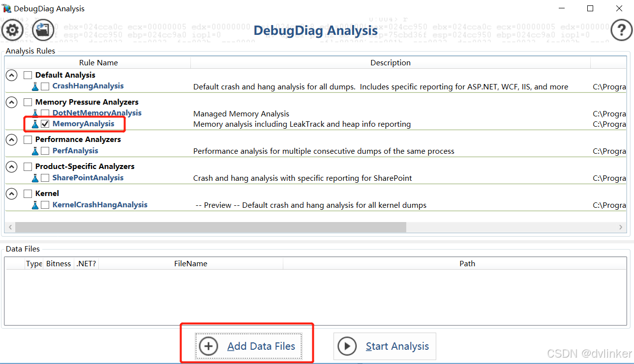Click the flask icon beside KernelCrashHangAnalysis

[x=35, y=205]
